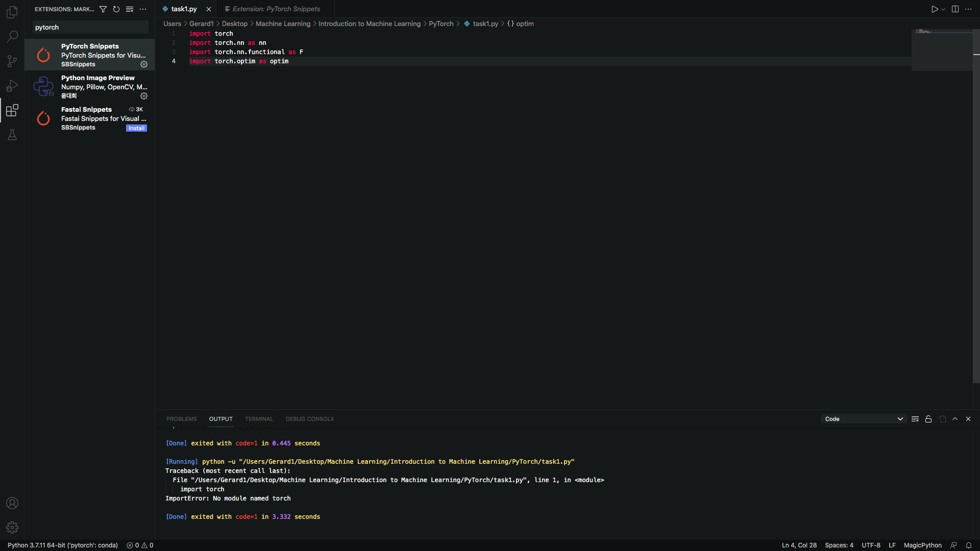Split the editor to the right
Screen dimensions: 980x551
pyautogui.click(x=955, y=9)
